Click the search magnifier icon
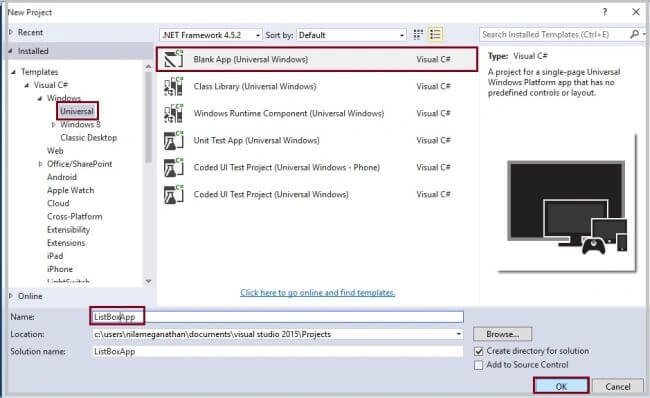Viewport: 650px width, 398px height. point(634,34)
